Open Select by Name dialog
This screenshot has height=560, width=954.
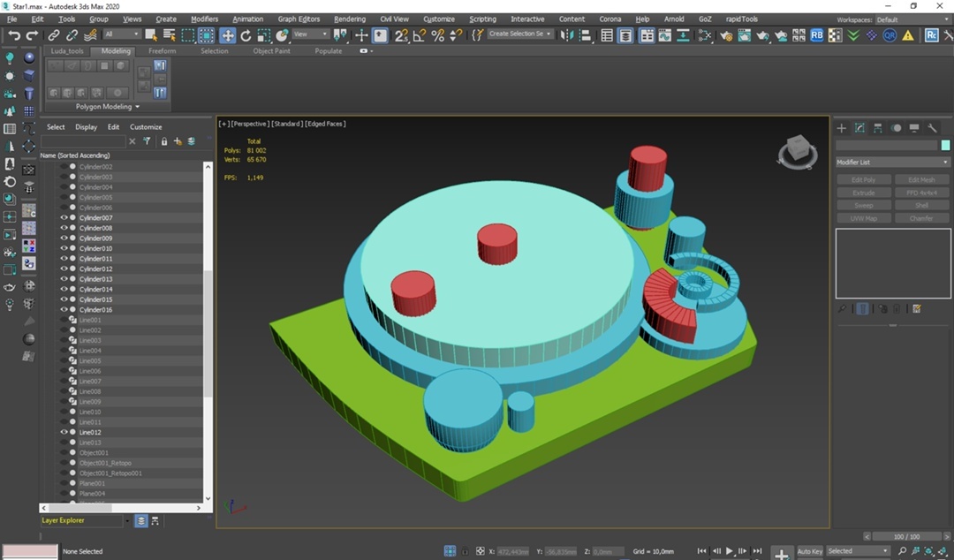[x=169, y=35]
